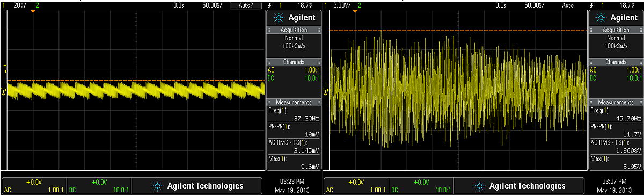Click the Agilent Technologies logo beside 03:07 PM clock
This screenshot has width=644, height=195.
coord(519,185)
